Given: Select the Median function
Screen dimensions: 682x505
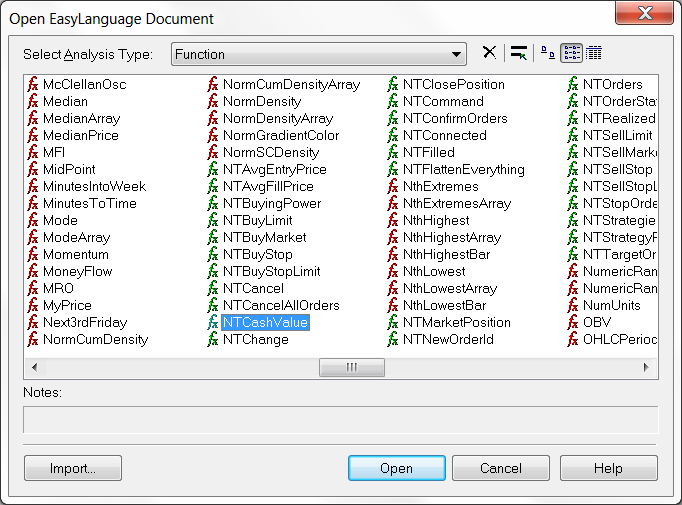Looking at the screenshot, I should pyautogui.click(x=65, y=101).
